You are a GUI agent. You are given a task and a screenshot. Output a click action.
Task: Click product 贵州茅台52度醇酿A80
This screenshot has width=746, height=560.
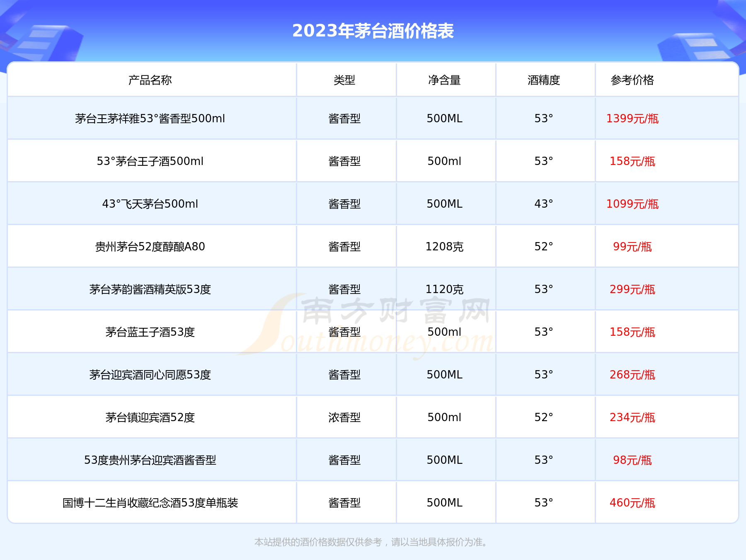[x=150, y=247]
